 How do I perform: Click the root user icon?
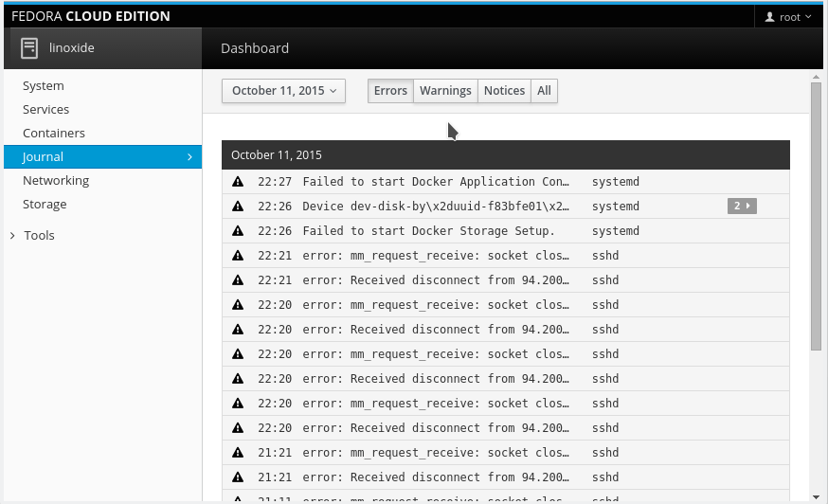pyautogui.click(x=770, y=17)
